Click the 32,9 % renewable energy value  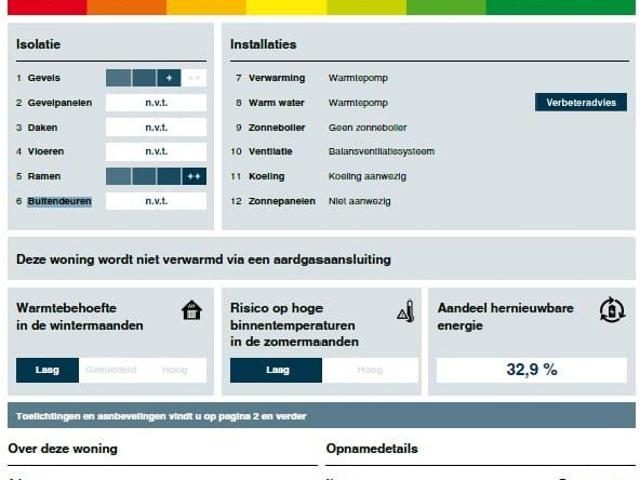click(x=532, y=370)
